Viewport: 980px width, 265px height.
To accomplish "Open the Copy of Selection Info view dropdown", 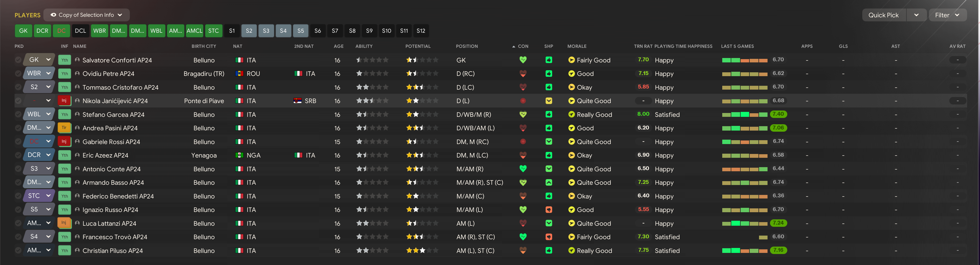I will (x=87, y=15).
